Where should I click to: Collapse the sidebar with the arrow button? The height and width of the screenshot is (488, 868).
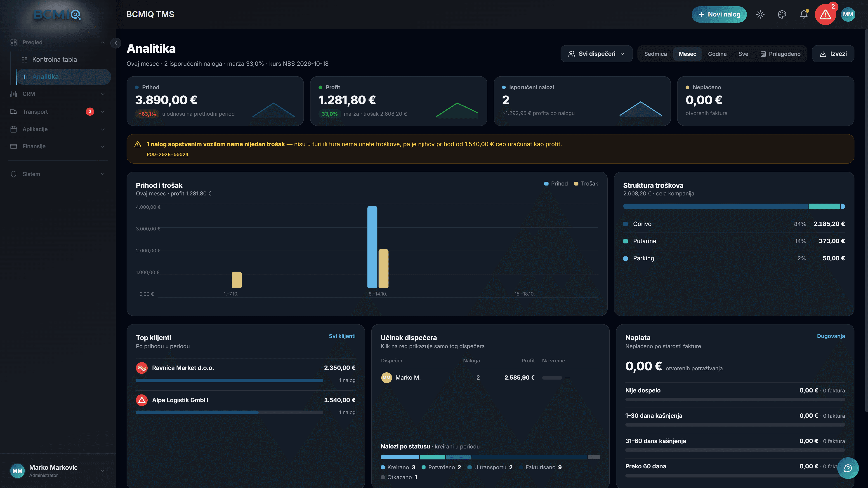(116, 43)
